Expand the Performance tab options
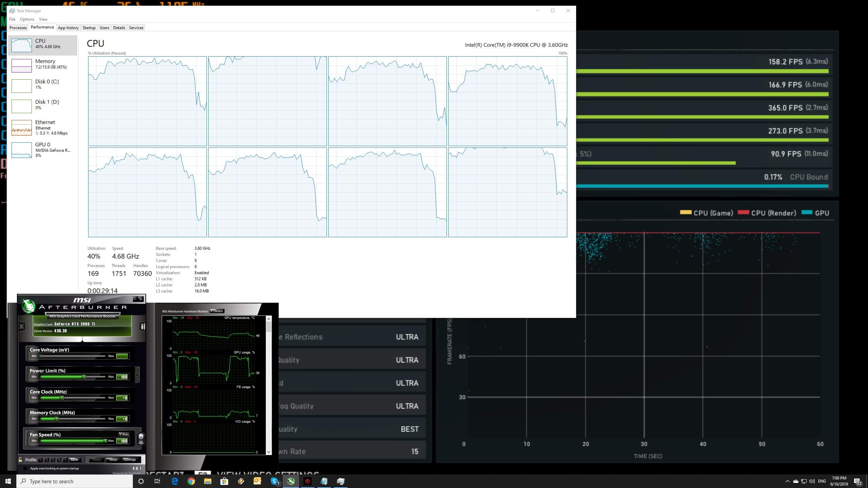 42,27
